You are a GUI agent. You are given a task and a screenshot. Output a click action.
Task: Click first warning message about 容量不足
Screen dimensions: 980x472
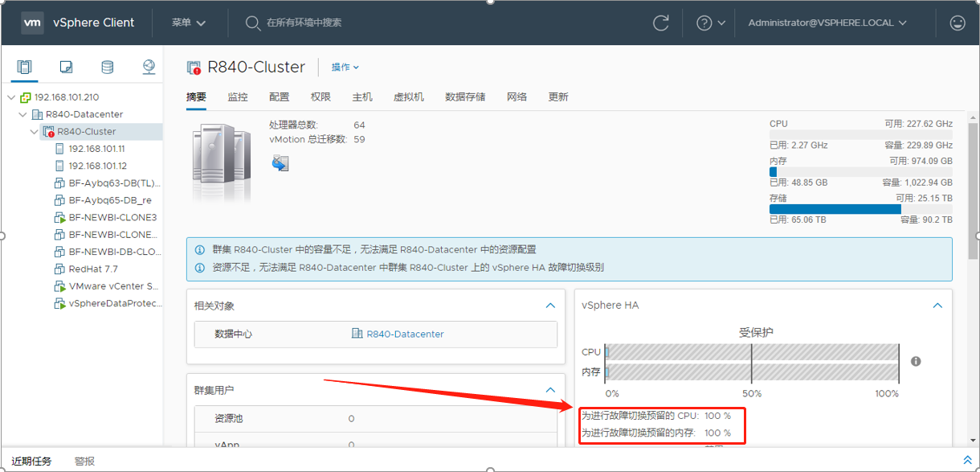(x=374, y=250)
